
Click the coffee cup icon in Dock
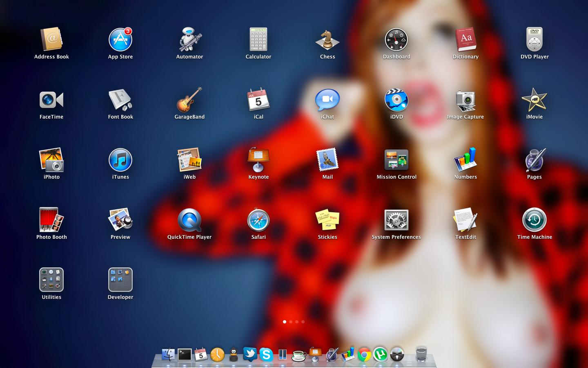point(299,355)
